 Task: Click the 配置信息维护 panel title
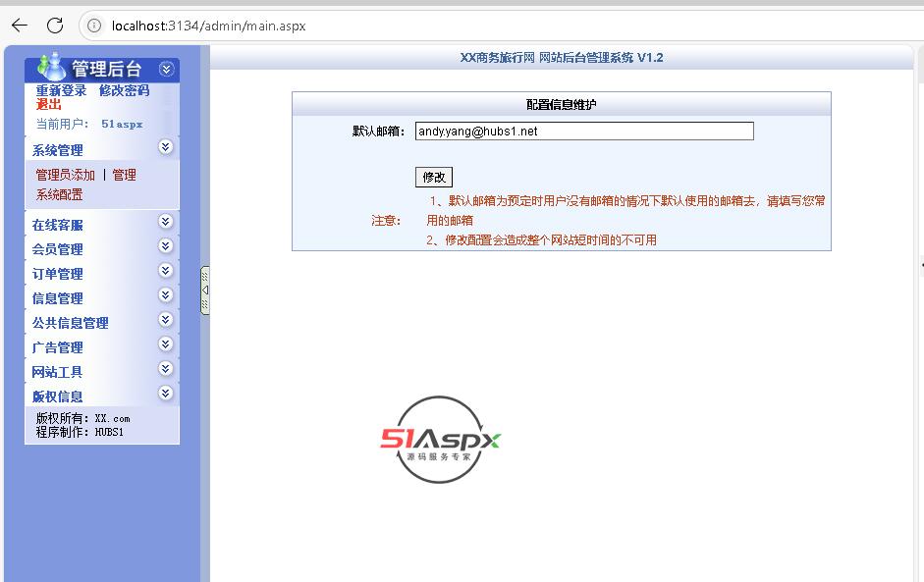click(561, 105)
